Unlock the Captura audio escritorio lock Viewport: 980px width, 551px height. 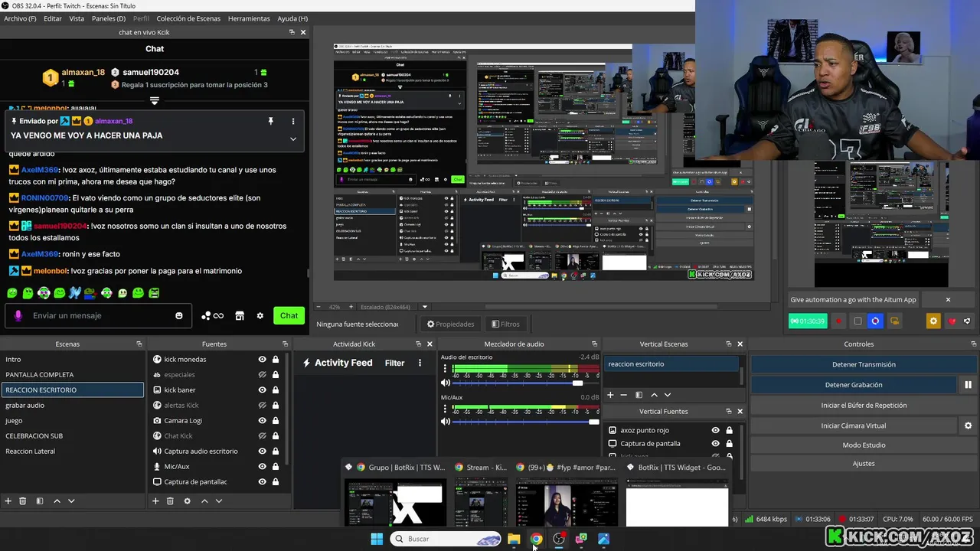[276, 452]
